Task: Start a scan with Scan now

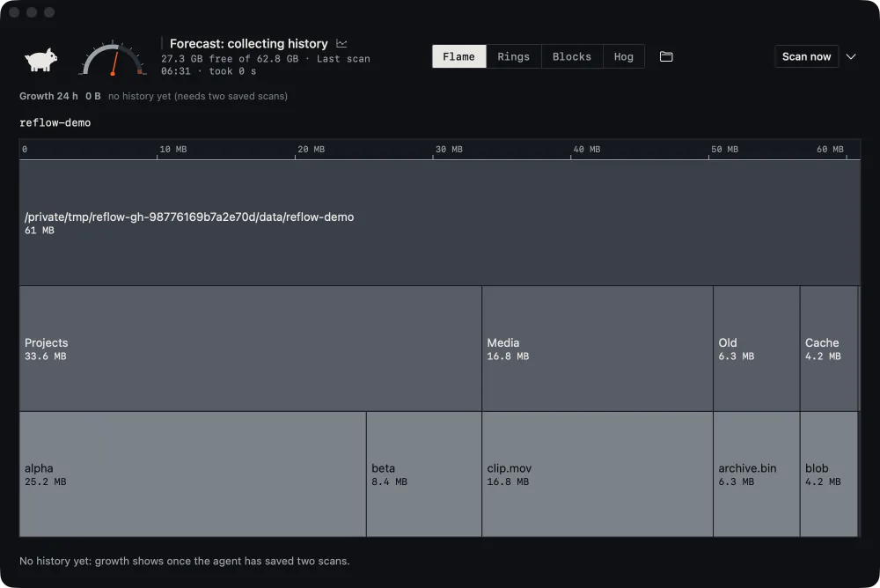Action: tap(806, 56)
